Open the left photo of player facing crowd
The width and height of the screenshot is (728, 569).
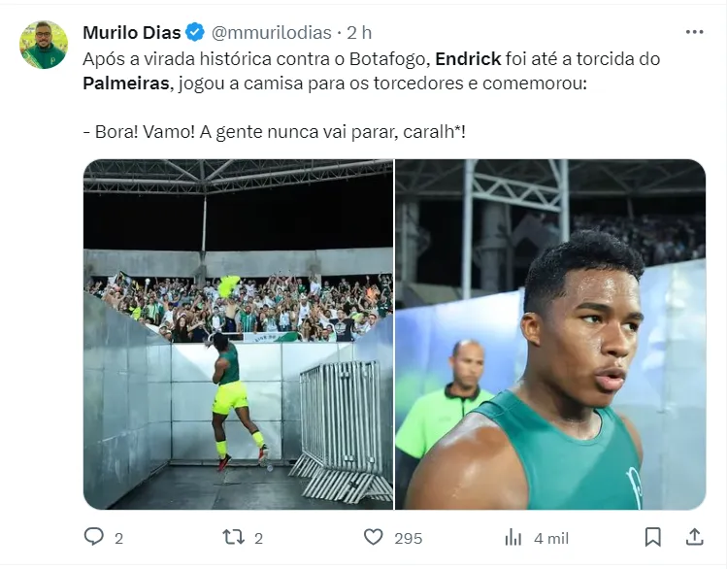[x=238, y=334]
